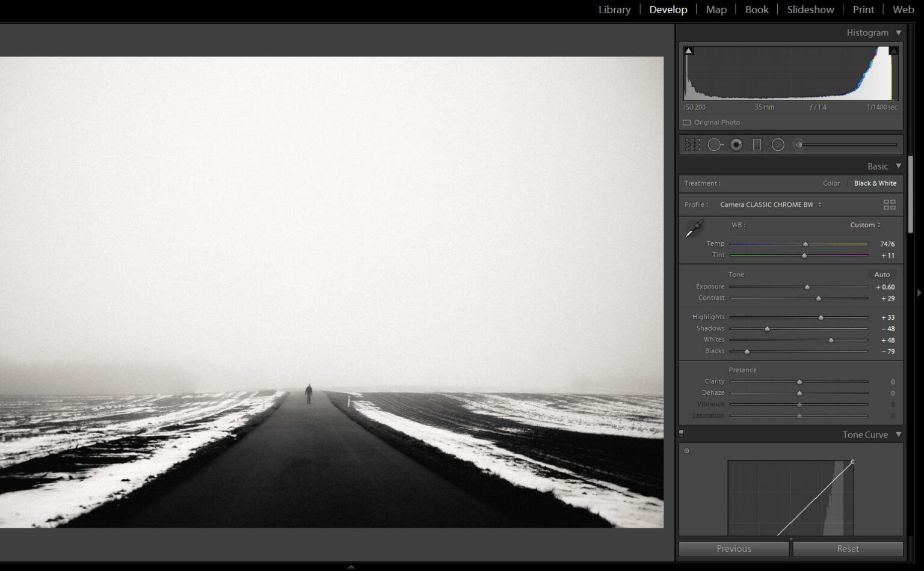Check the Original Photo checkbox
This screenshot has width=924, height=571.
(686, 122)
